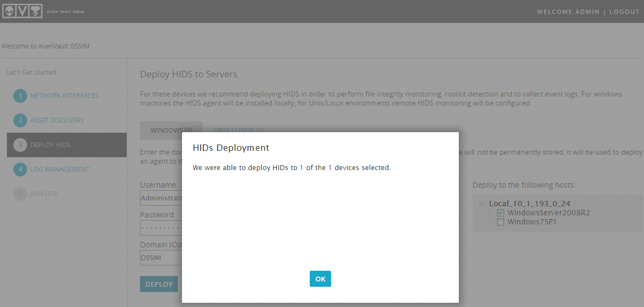
Task: Click the Deploy HIDS to Servers heading
Action: (188, 74)
